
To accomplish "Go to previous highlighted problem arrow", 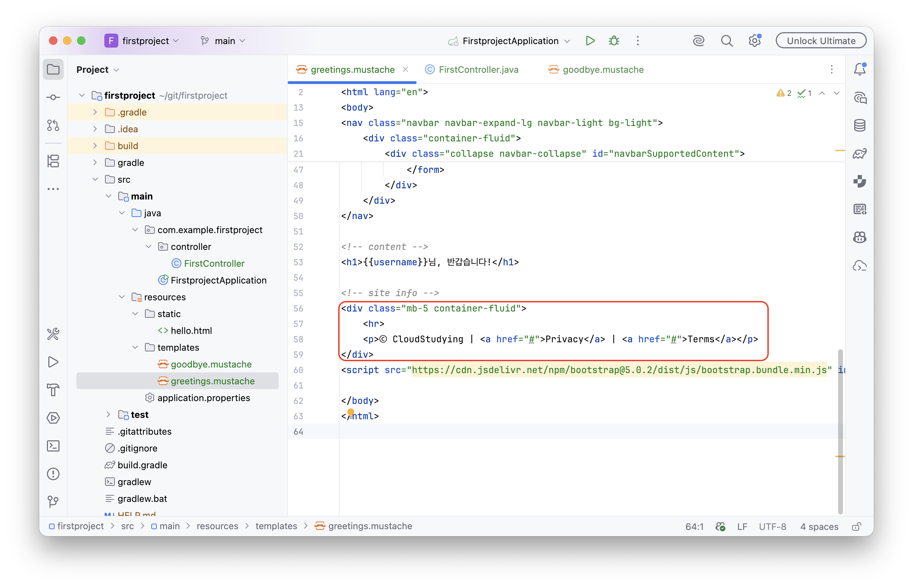I will pos(822,93).
